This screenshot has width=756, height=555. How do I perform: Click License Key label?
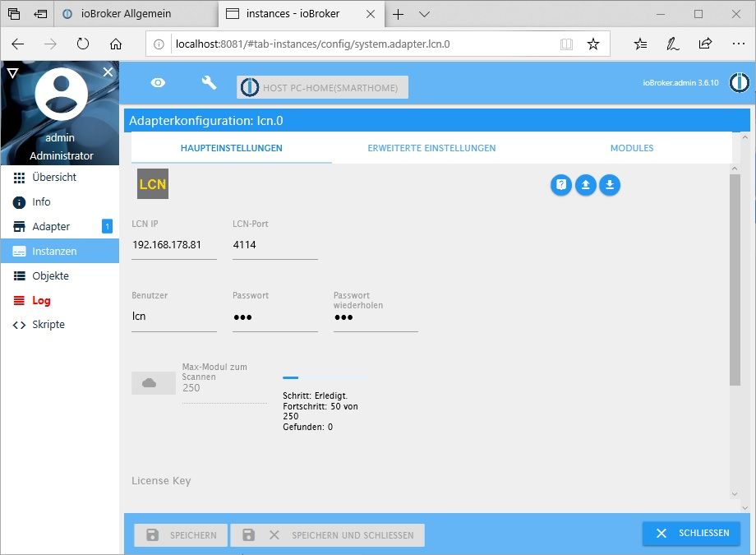coord(161,481)
